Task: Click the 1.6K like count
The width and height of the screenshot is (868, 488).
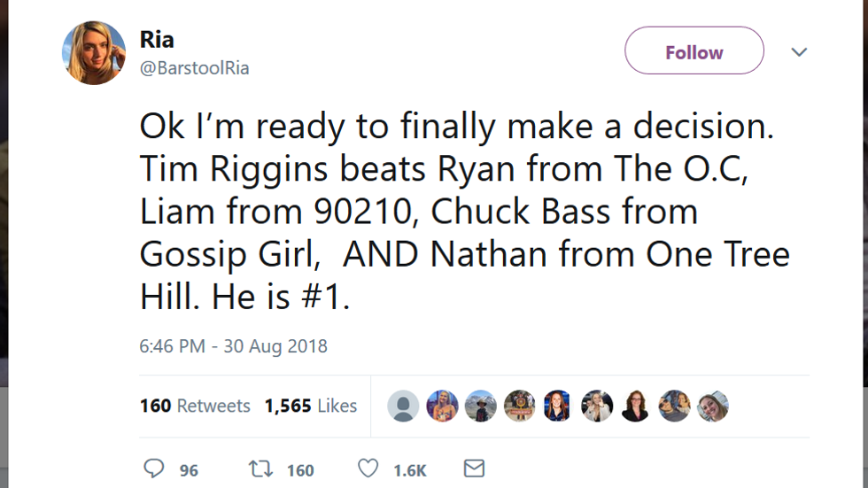Action: pos(410,470)
